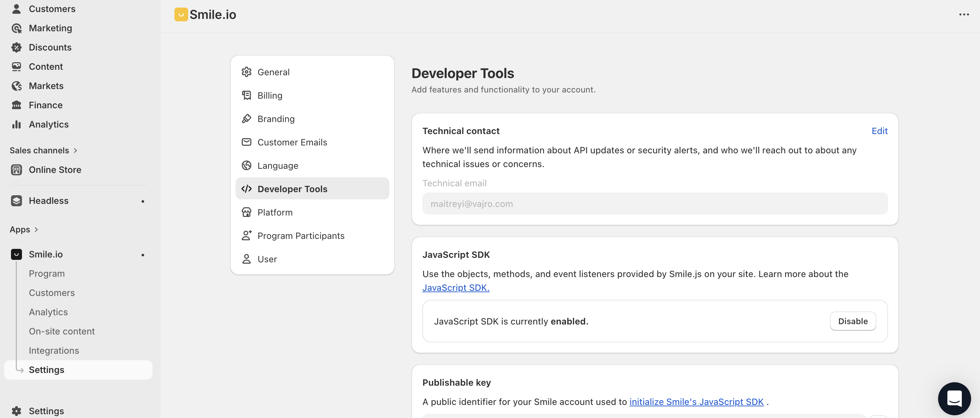This screenshot has height=418, width=980.
Task: Click the Technical email input field
Action: (x=654, y=203)
